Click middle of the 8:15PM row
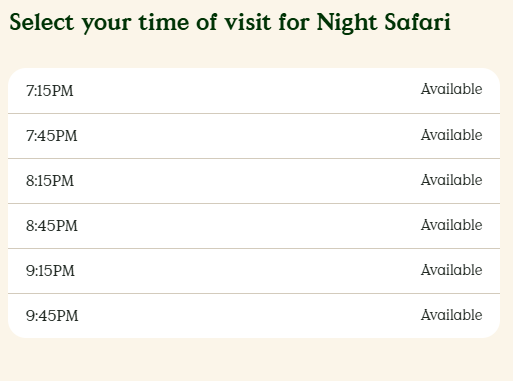This screenshot has width=513, height=381. click(x=254, y=181)
